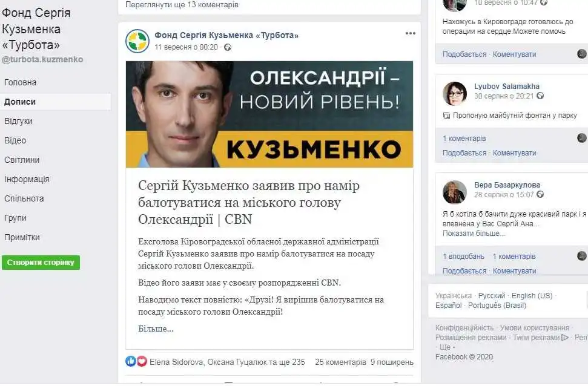
Task: Open the 25 коментарів link on post
Action: point(340,362)
